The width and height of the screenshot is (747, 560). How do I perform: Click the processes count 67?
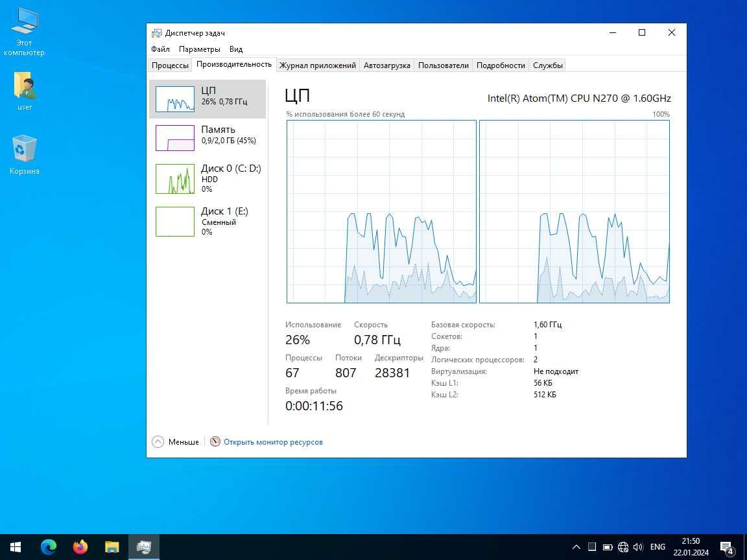[x=292, y=373]
